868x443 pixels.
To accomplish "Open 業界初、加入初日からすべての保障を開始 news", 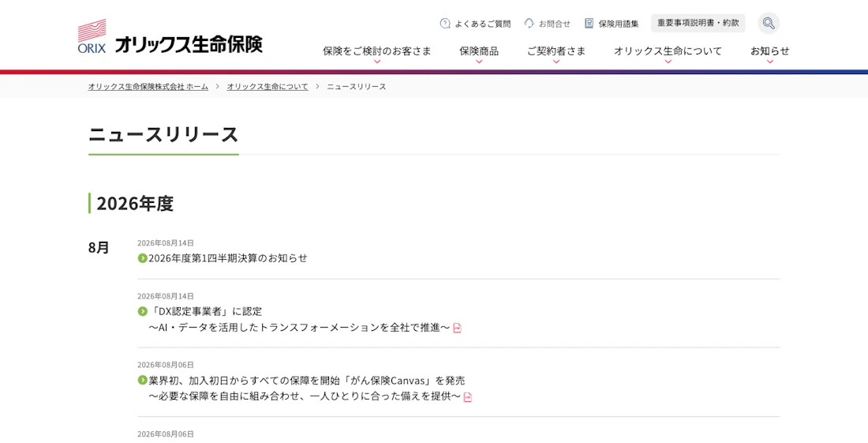I will [x=307, y=381].
